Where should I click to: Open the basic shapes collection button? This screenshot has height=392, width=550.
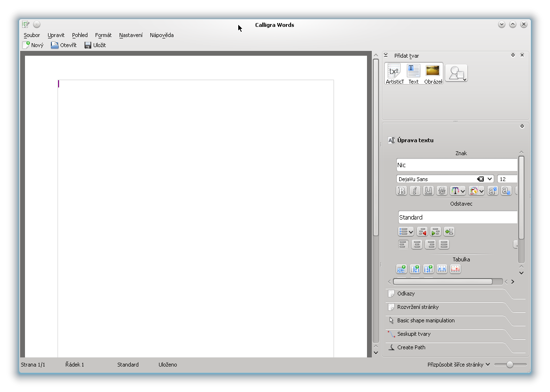tap(456, 73)
